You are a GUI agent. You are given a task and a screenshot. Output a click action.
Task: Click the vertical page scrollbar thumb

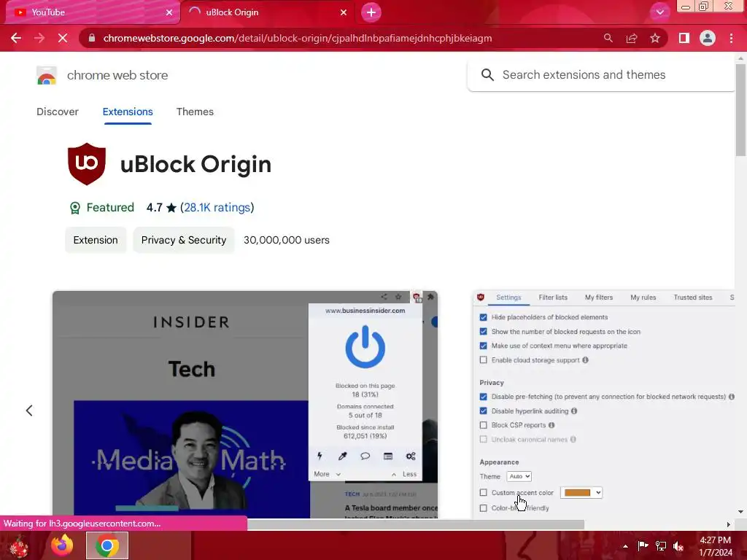(740, 109)
